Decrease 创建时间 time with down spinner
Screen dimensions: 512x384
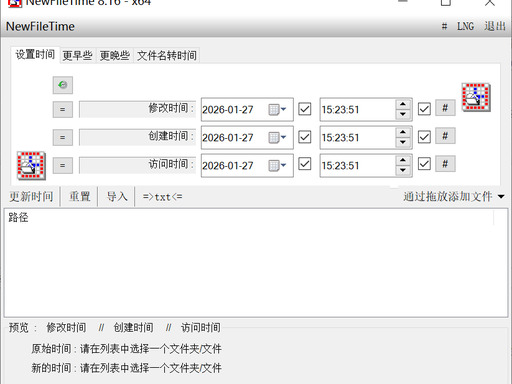coord(403,142)
